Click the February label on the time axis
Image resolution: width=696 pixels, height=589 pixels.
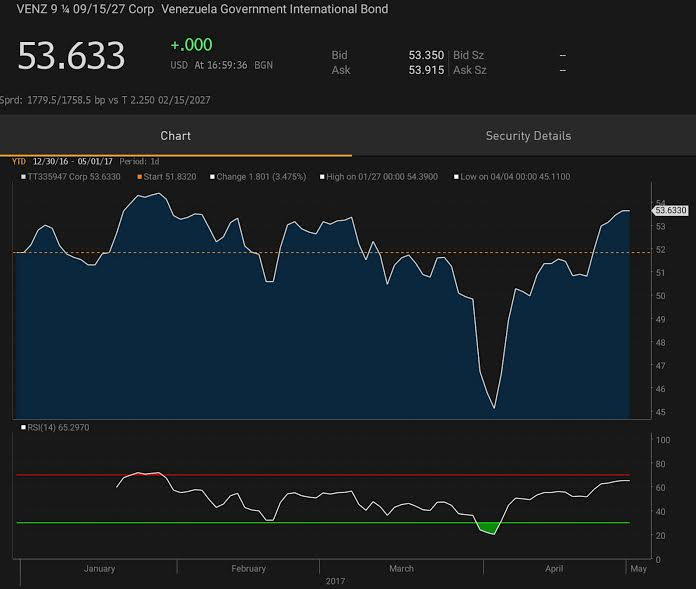pos(248,569)
